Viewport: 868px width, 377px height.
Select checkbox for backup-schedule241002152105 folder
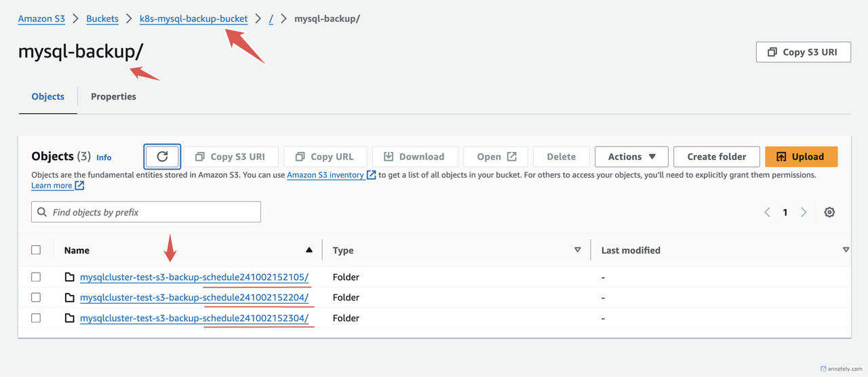coord(36,277)
